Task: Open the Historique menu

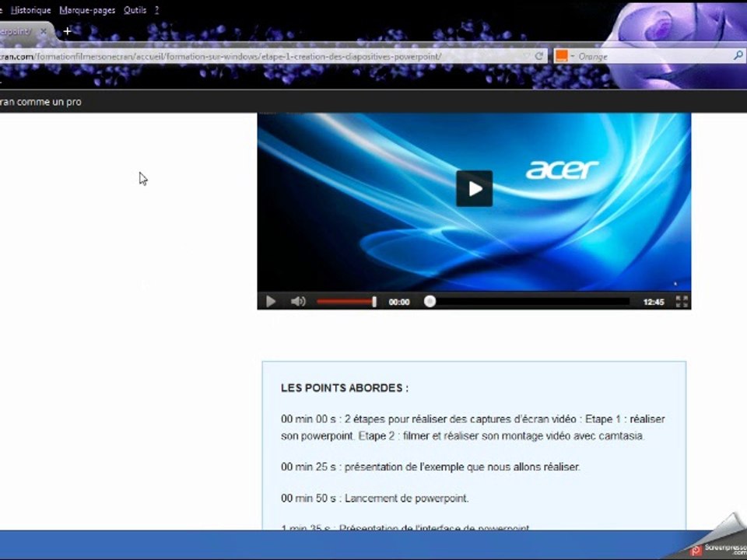Action: click(30, 10)
